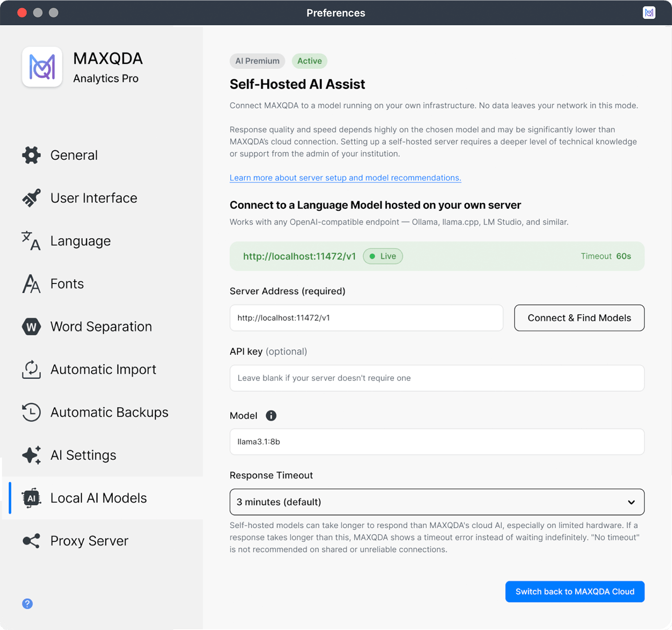Click the Model info icon

271,416
